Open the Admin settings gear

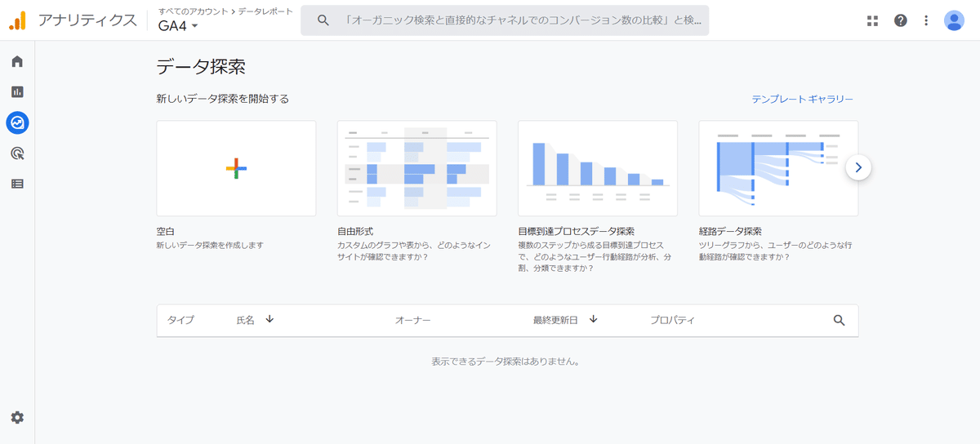click(x=17, y=417)
